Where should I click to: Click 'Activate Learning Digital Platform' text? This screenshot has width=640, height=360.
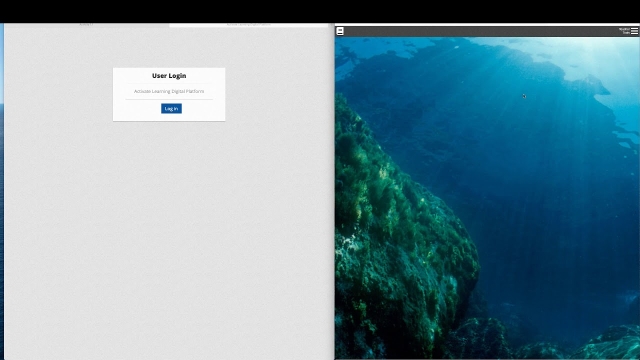pyautogui.click(x=169, y=91)
